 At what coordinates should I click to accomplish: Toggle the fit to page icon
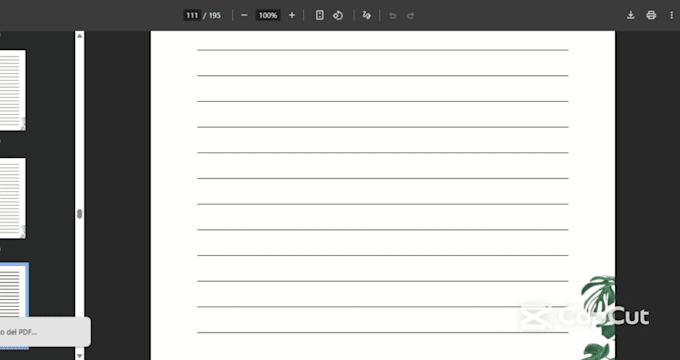pos(320,15)
